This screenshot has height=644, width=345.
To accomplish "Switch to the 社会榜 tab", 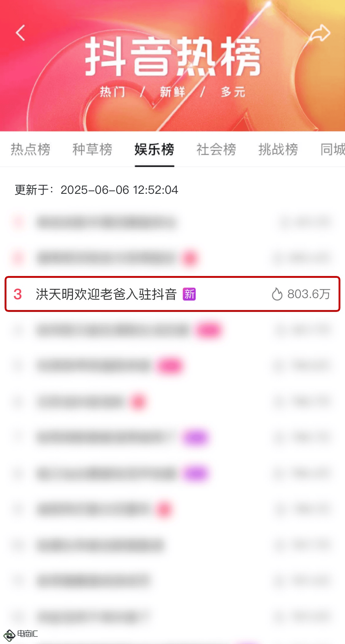I will [x=216, y=149].
